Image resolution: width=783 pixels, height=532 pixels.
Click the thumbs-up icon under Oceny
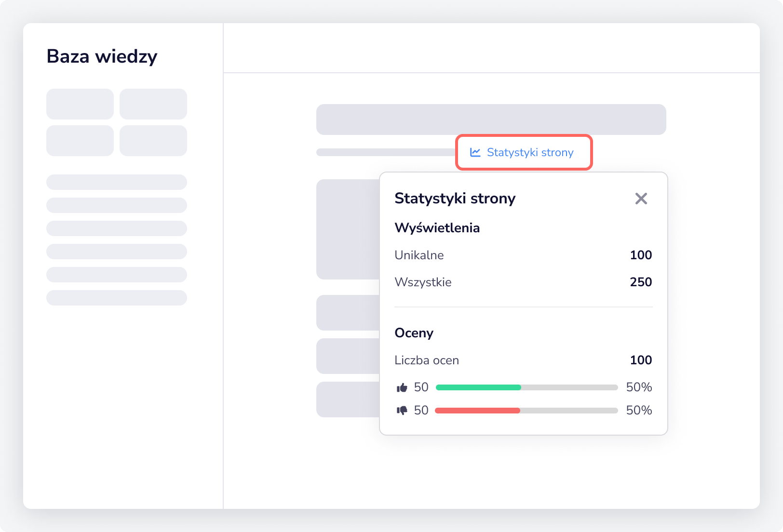pos(402,387)
